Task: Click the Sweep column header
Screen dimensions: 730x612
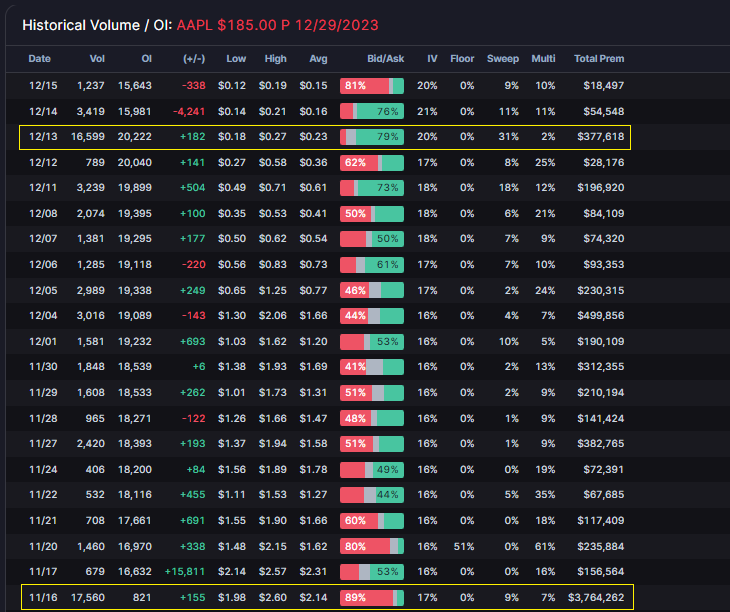Action: coord(503,59)
